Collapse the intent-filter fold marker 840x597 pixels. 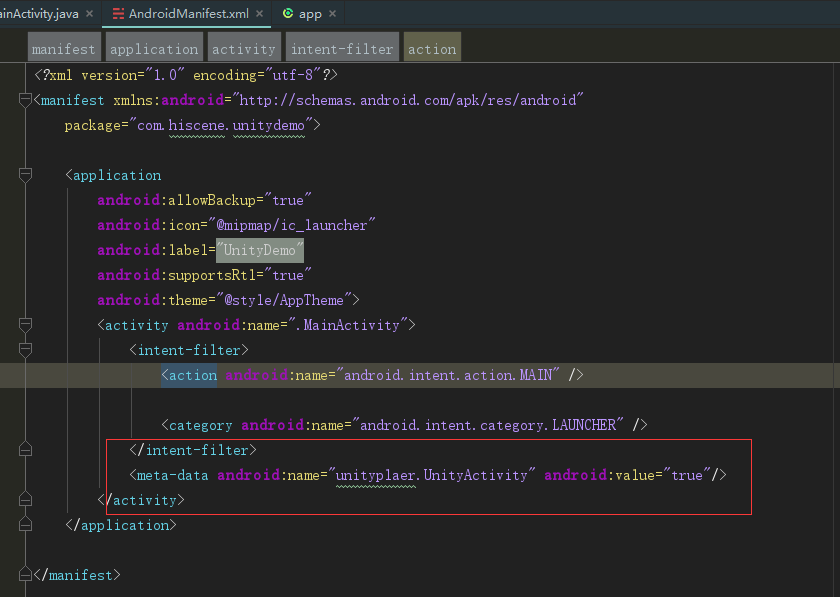click(x=23, y=350)
